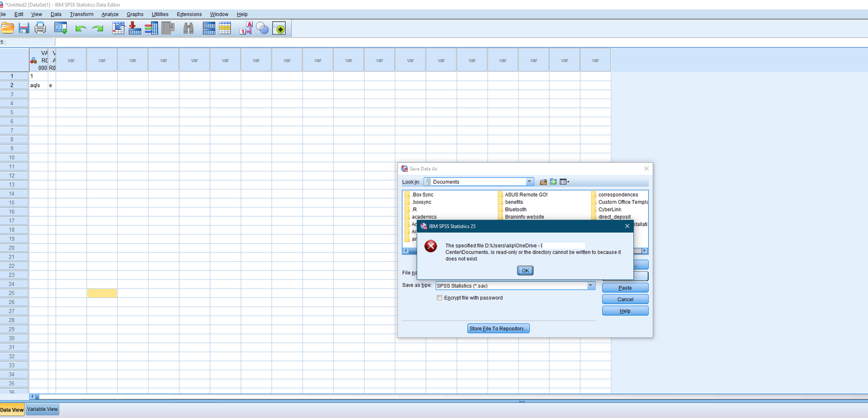Open Find with the binoculars icon
This screenshot has width=868, height=418.
188,28
